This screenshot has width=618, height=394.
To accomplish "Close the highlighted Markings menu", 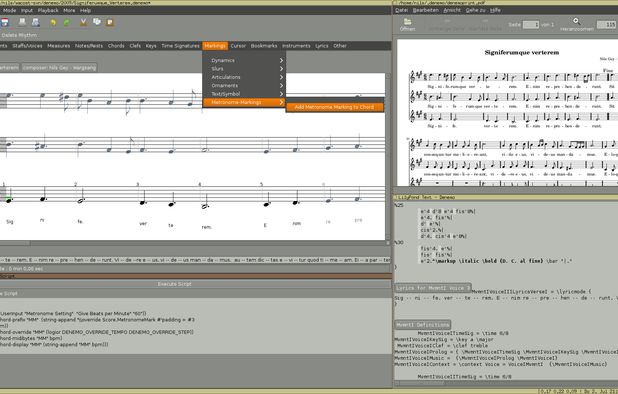I will (215, 46).
